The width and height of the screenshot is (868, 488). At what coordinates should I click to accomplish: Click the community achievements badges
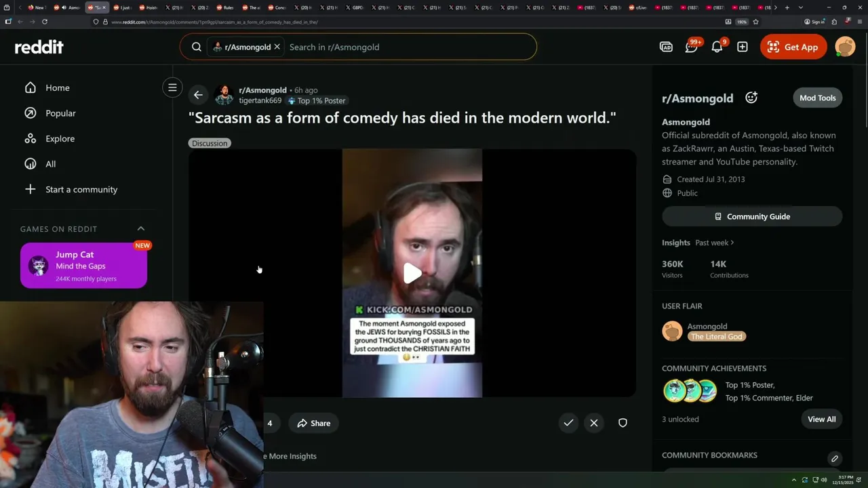coord(690,391)
